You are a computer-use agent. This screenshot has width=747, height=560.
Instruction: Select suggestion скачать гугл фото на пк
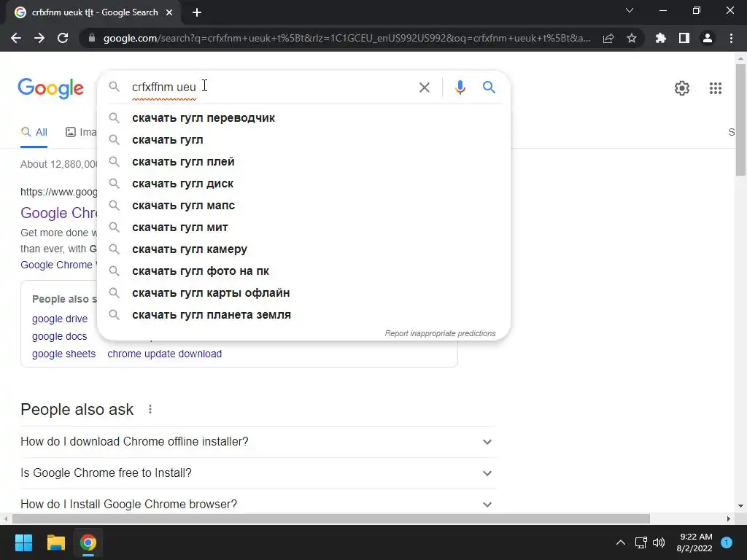[303, 271]
